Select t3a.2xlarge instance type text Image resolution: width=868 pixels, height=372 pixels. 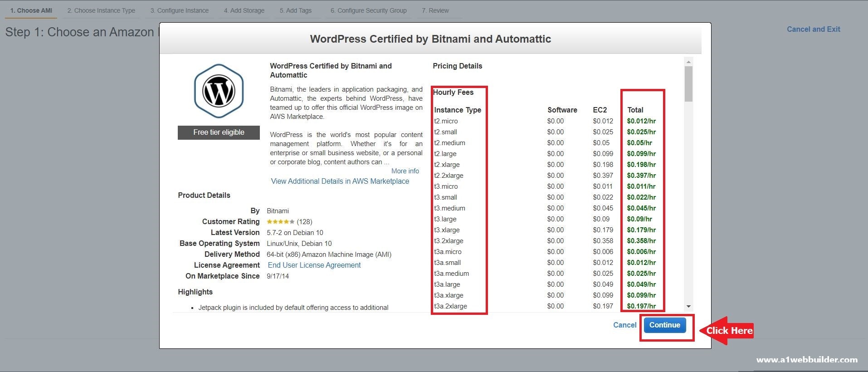450,306
